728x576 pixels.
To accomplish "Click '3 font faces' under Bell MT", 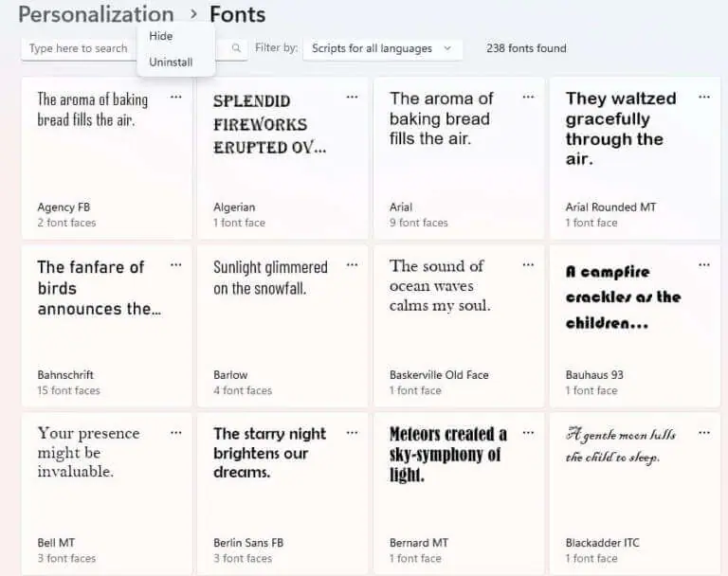I will [x=66, y=559].
